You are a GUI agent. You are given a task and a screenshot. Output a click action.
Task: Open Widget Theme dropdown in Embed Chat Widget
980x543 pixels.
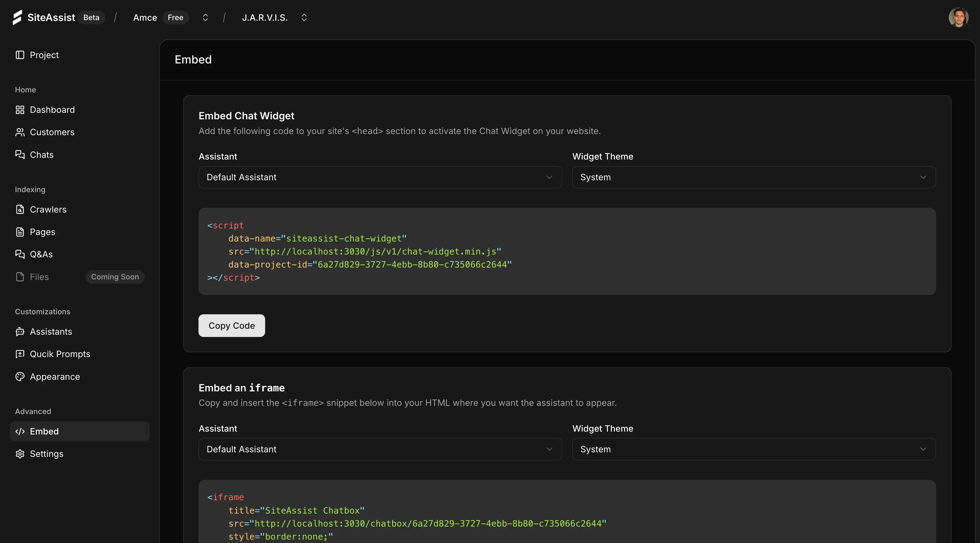point(754,177)
